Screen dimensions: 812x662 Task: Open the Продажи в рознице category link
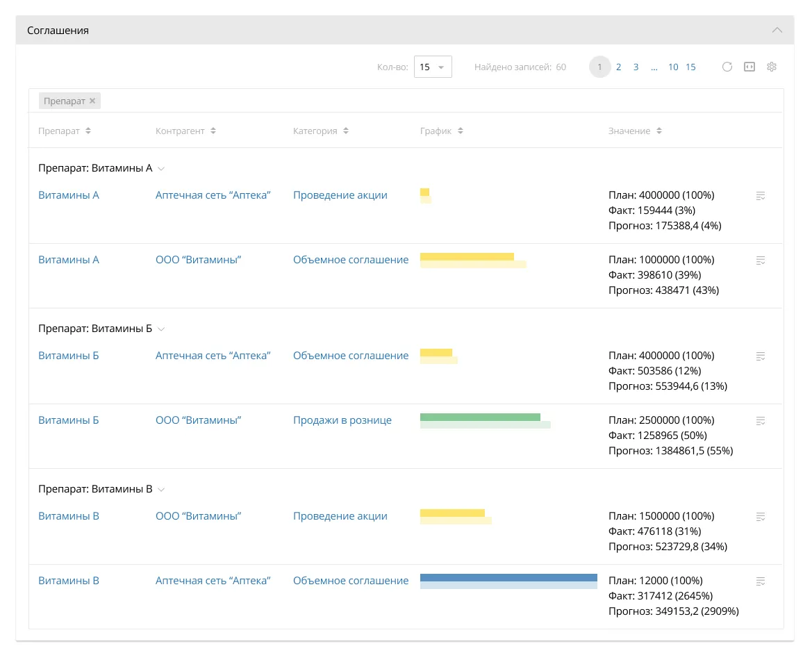[342, 420]
